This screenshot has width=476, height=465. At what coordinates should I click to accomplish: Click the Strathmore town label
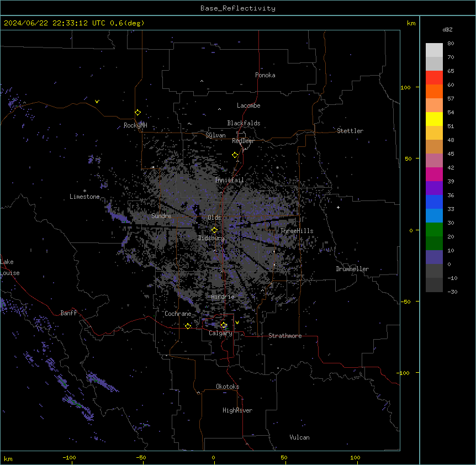click(285, 336)
